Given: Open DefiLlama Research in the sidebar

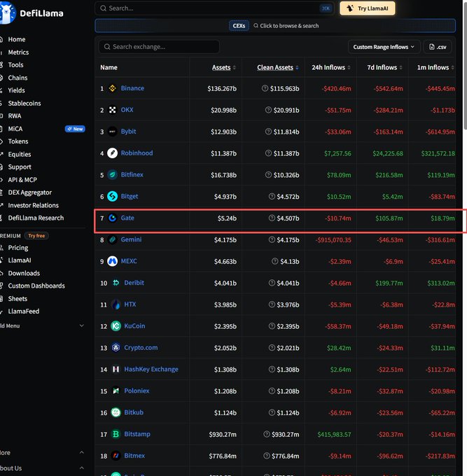Looking at the screenshot, I should [x=36, y=218].
